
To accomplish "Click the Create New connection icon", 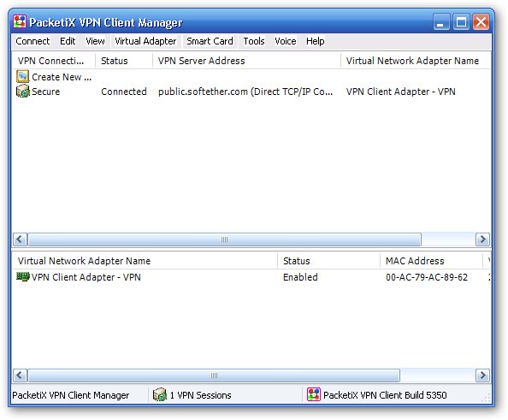I will (23, 76).
